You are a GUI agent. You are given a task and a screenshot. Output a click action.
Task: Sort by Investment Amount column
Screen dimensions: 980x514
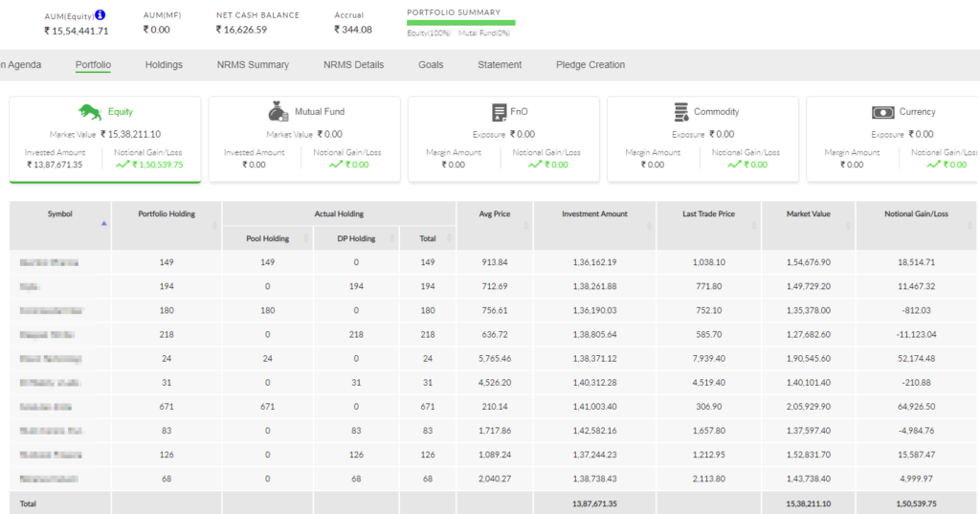(649, 226)
